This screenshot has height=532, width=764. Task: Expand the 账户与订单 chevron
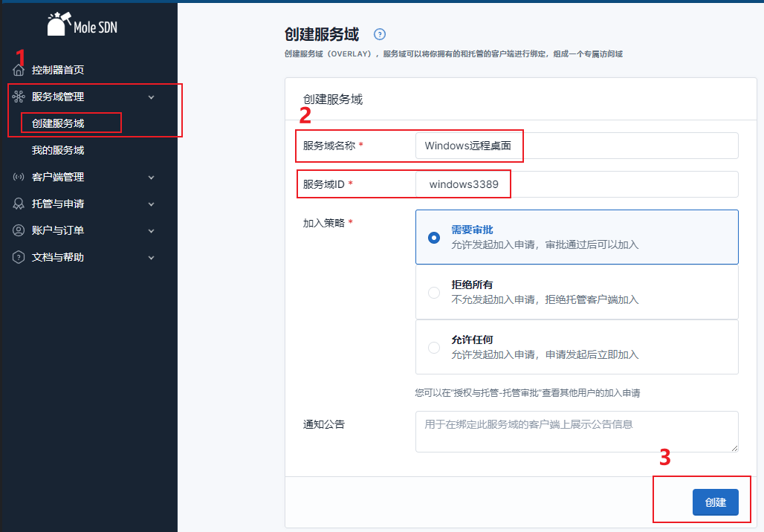coord(152,231)
